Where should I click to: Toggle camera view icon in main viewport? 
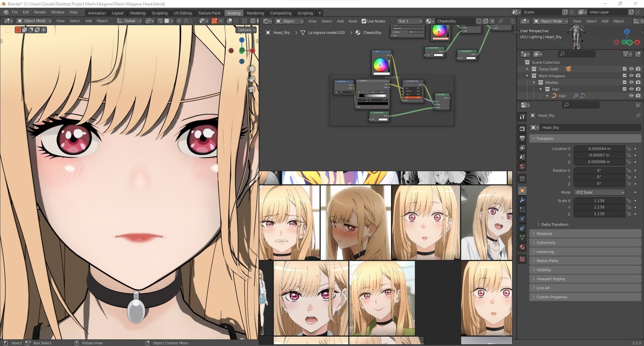tap(251, 89)
